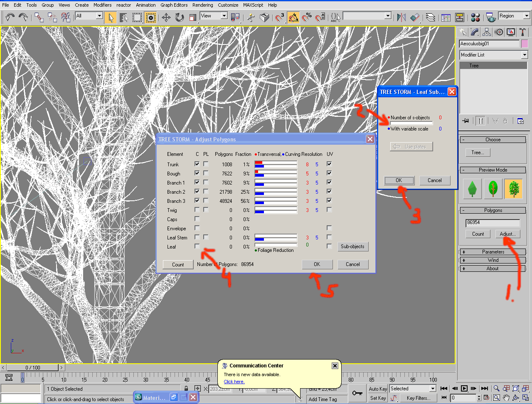Select the leafy tree preview mode
This screenshot has width=532, height=404.
pyautogui.click(x=514, y=188)
